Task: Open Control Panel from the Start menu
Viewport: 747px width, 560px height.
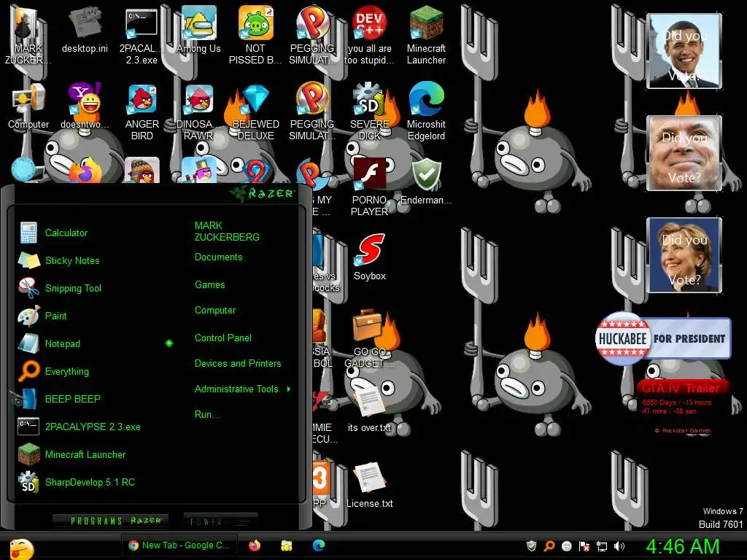Action: pos(223,338)
